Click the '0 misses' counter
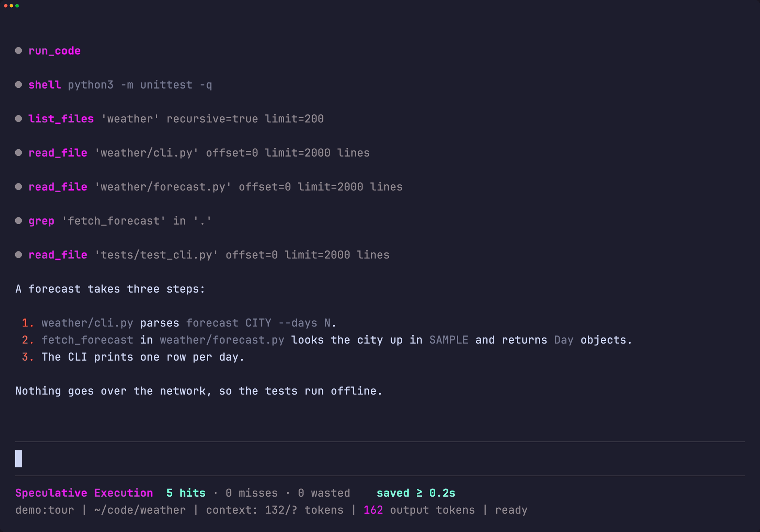The image size is (760, 532). tap(252, 493)
